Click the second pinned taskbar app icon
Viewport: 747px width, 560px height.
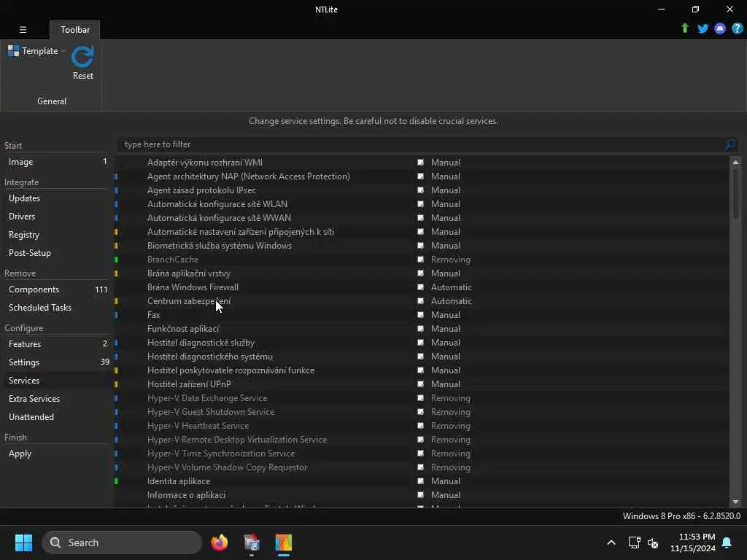tap(252, 542)
